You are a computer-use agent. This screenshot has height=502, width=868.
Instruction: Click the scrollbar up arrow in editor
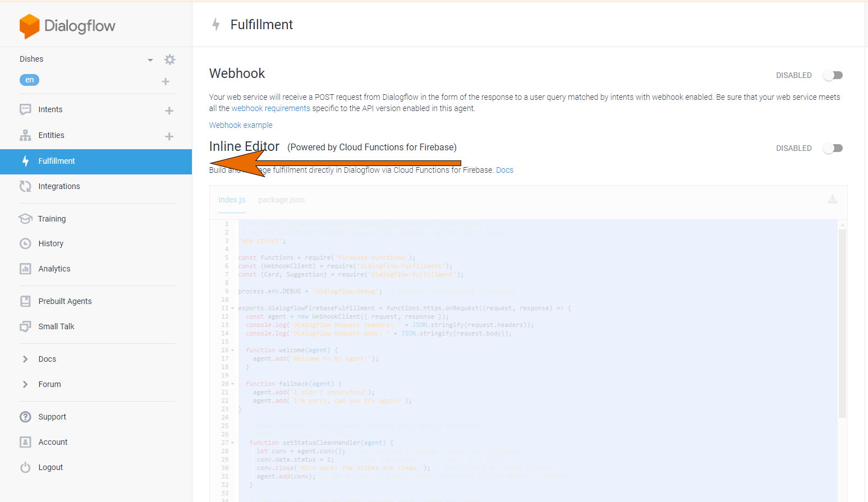click(x=842, y=224)
